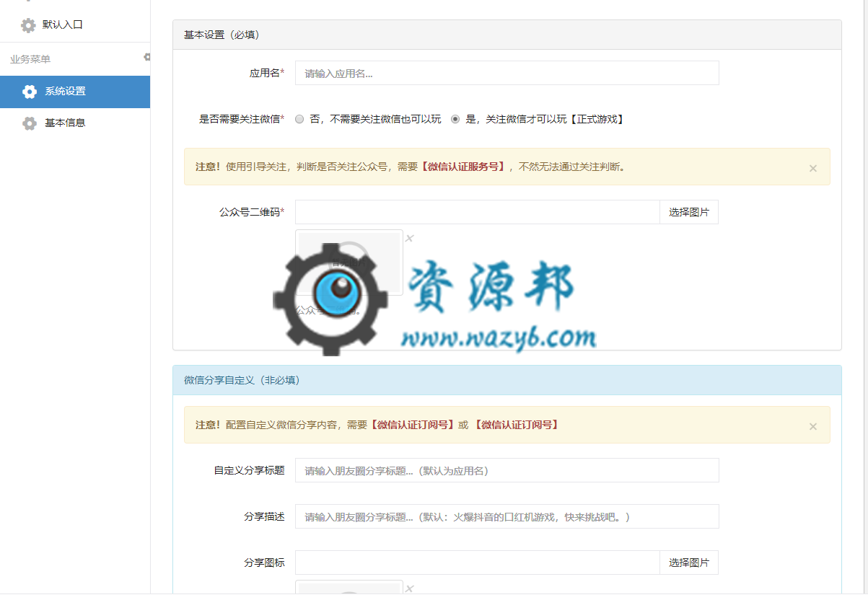Open the 系统设置 menu item

(x=75, y=92)
